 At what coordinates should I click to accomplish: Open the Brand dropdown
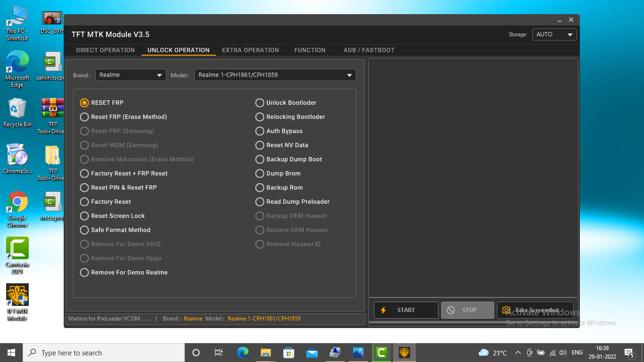click(131, 75)
